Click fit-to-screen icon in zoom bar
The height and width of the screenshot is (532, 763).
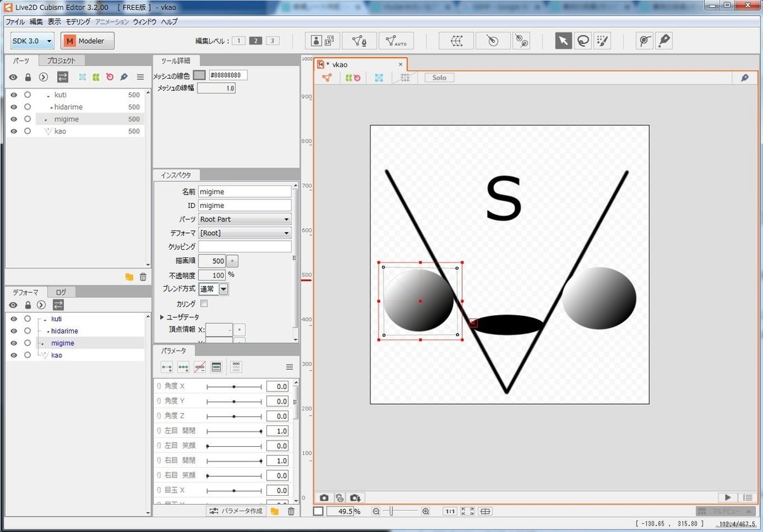pos(467,511)
